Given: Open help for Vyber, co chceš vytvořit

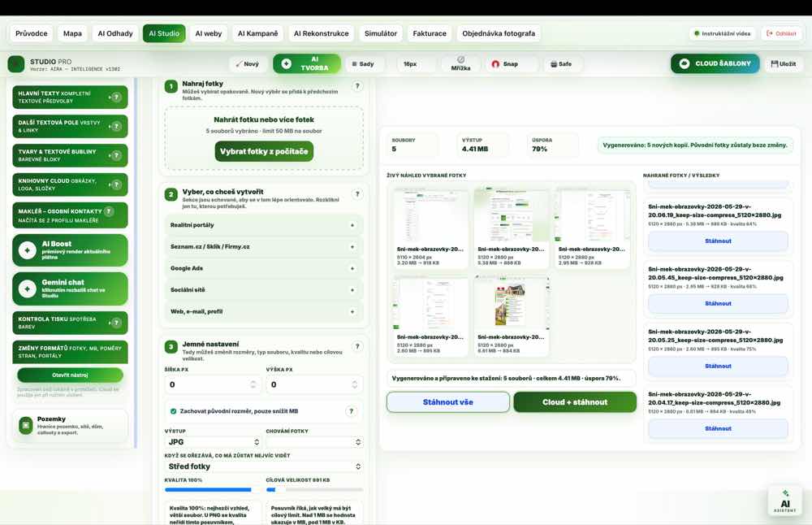Looking at the screenshot, I should point(357,194).
